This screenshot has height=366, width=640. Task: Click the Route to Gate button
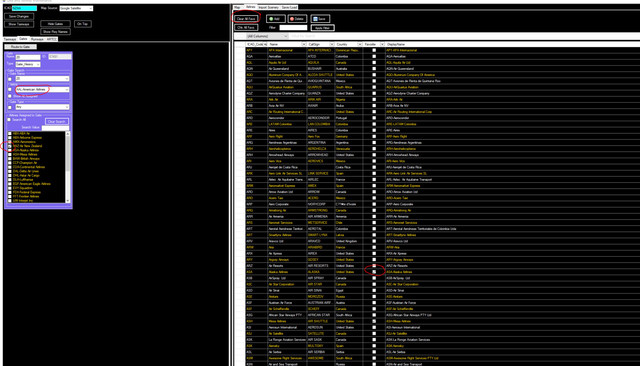[x=20, y=47]
